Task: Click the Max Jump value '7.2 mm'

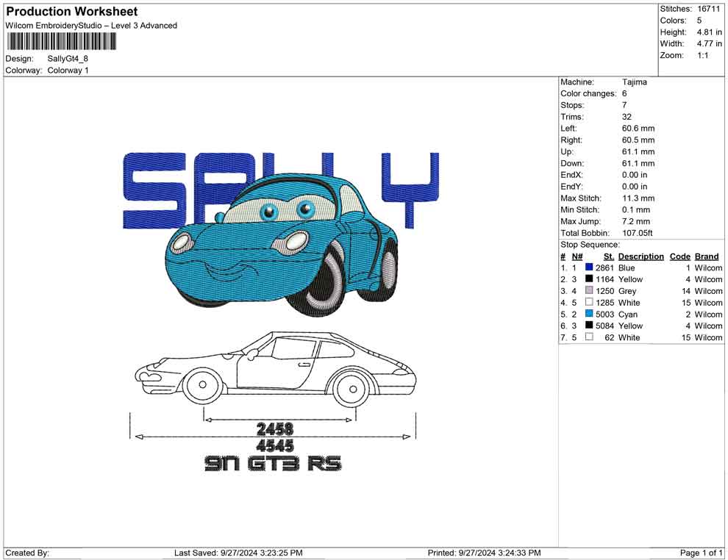Action: click(636, 221)
